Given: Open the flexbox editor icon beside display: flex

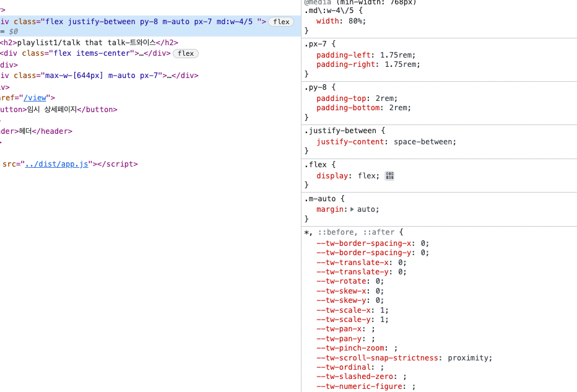Looking at the screenshot, I should pos(389,176).
